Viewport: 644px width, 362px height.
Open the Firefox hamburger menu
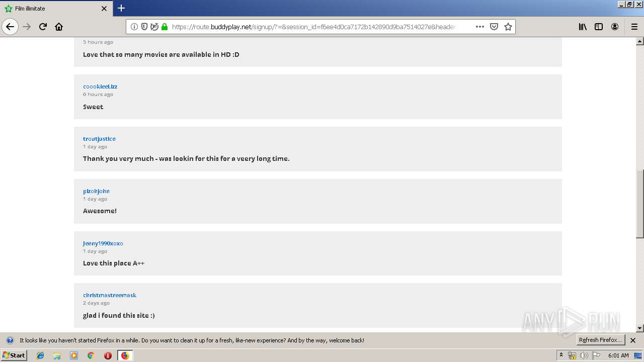tap(634, 27)
